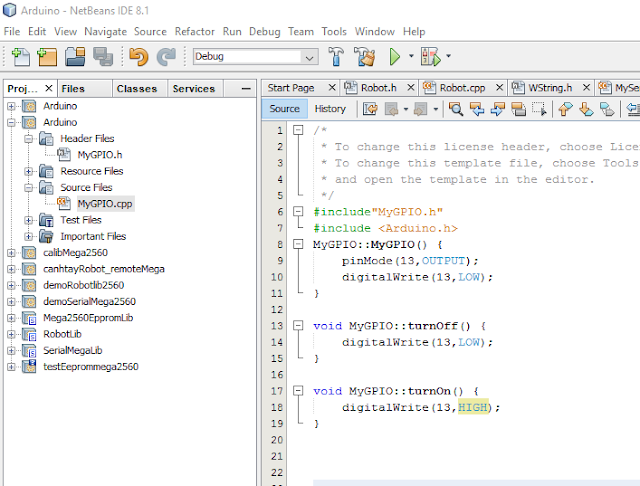Expand the calibMega2560 project

11,253
